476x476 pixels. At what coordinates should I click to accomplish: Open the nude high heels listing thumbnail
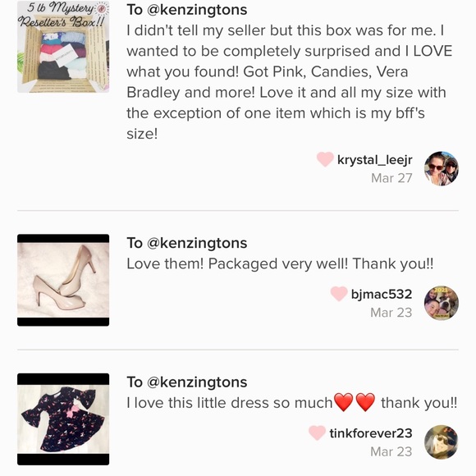[63, 280]
